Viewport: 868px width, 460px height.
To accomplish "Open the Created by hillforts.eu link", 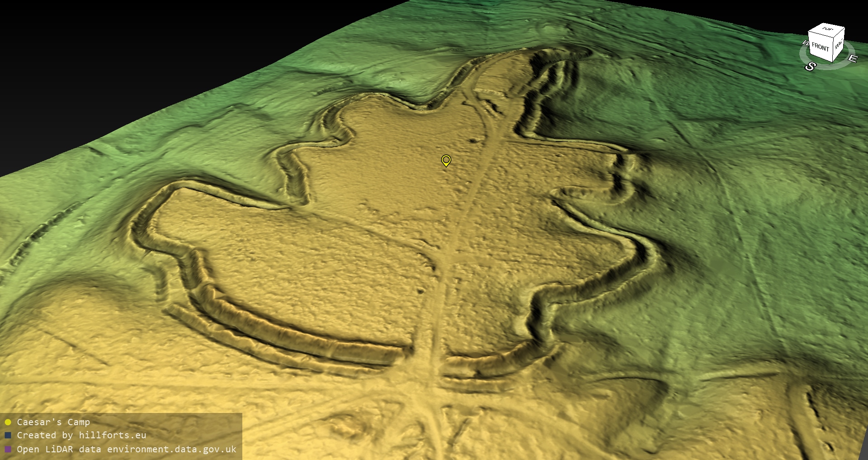I will pos(81,435).
